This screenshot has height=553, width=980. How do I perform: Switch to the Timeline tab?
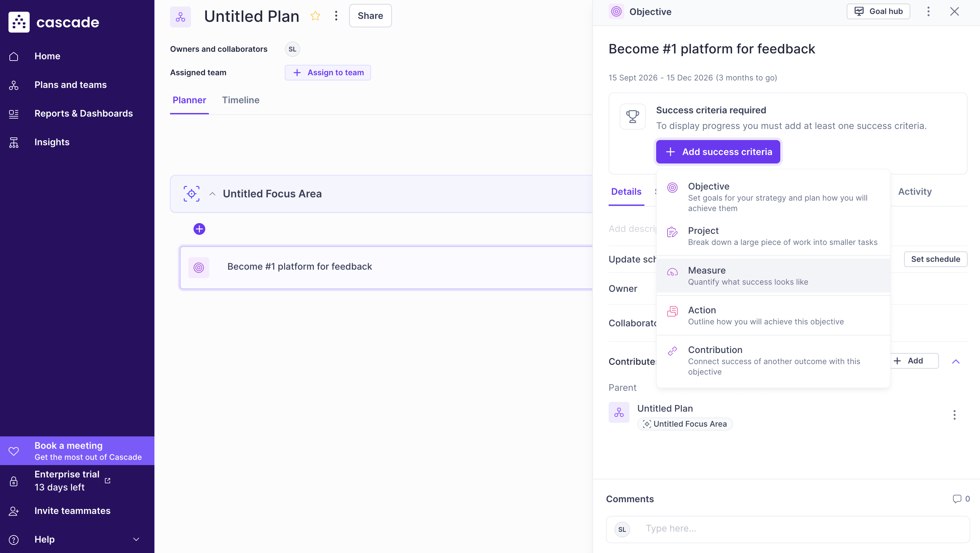pos(240,100)
